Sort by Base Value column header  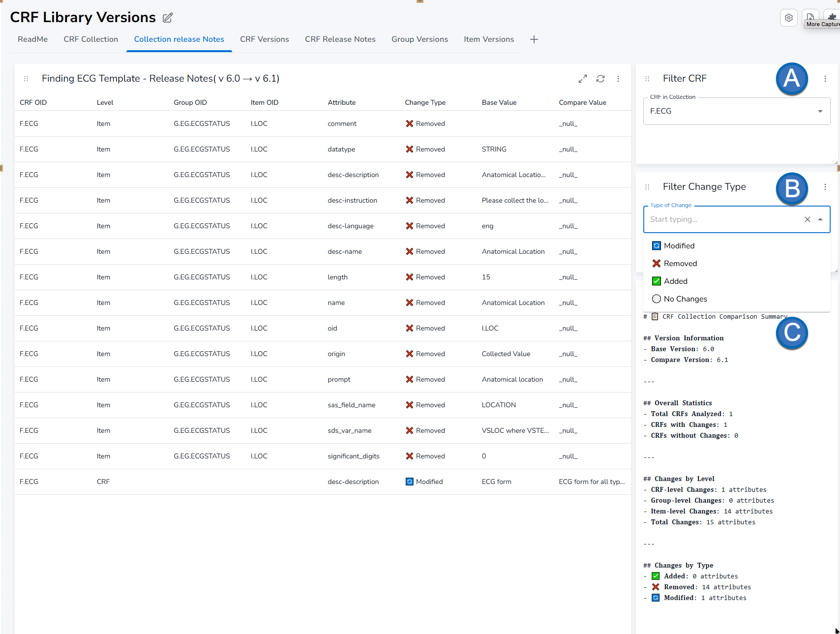[x=499, y=102]
